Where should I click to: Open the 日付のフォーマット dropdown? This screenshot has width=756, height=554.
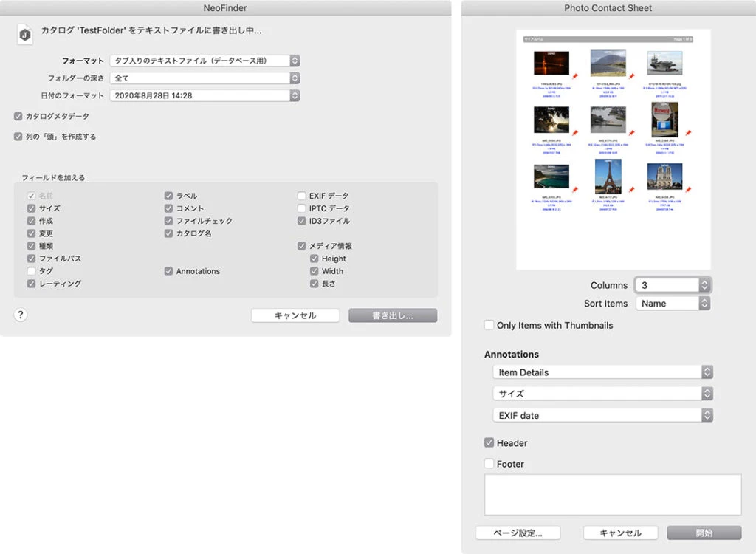[x=205, y=95]
